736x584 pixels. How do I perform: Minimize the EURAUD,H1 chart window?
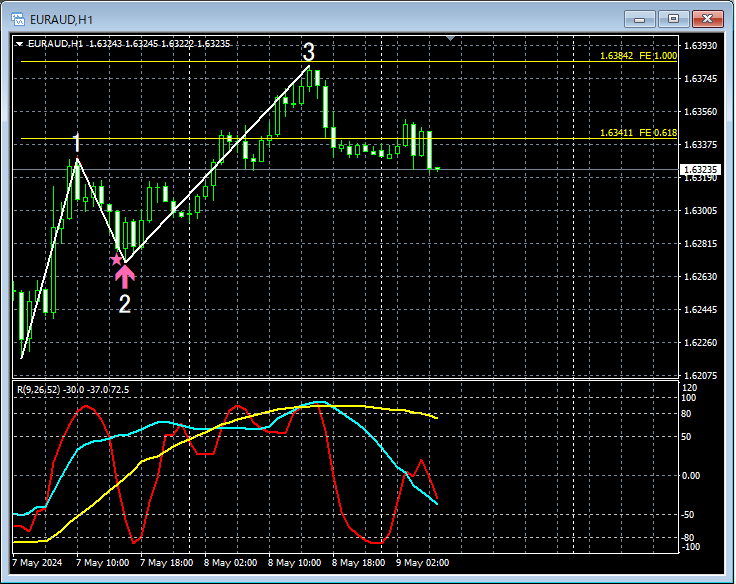(640, 18)
